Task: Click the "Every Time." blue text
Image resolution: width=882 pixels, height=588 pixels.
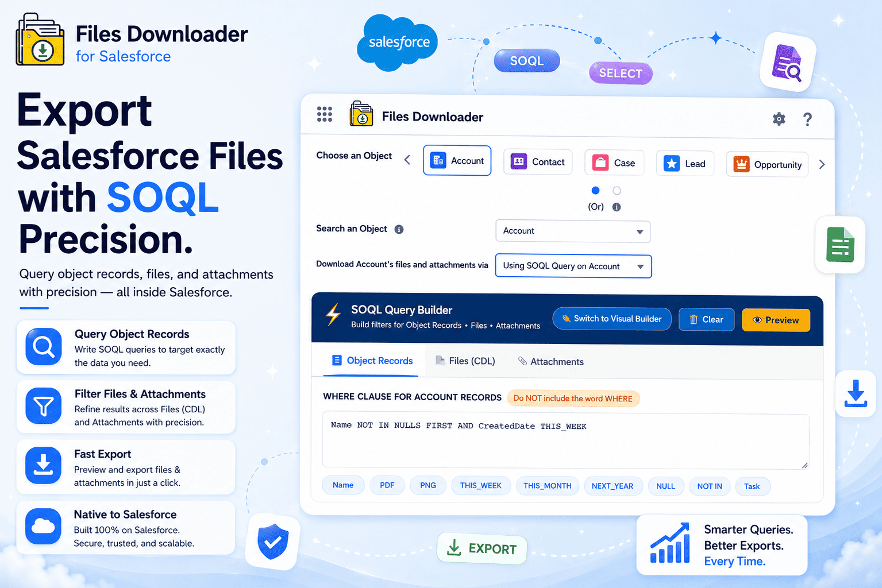Action: tap(735, 562)
